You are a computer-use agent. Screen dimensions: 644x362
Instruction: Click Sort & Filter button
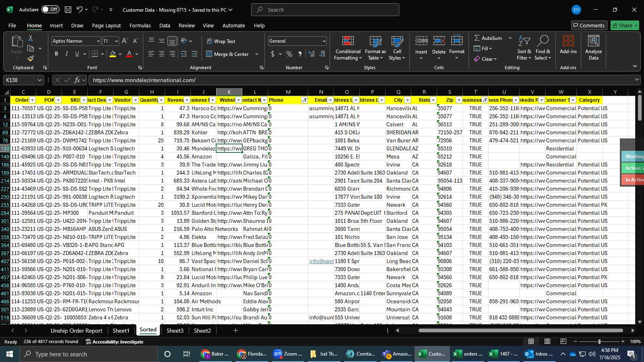point(524,48)
